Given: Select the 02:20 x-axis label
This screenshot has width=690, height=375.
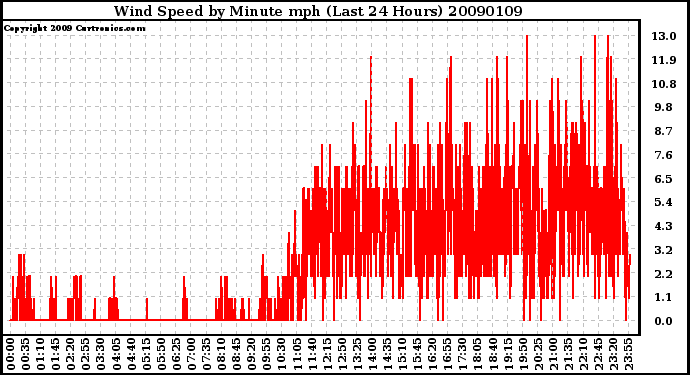Looking at the screenshot, I should (71, 354).
